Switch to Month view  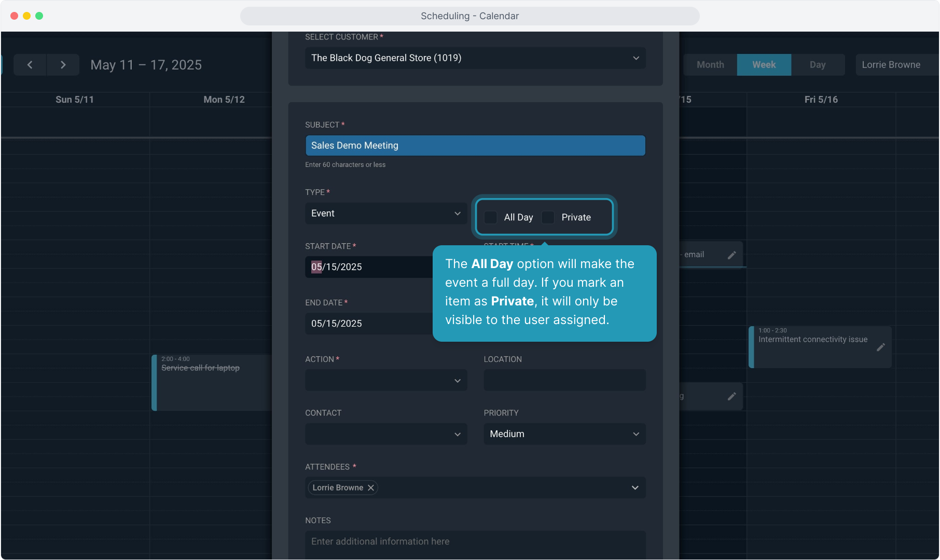coord(710,65)
